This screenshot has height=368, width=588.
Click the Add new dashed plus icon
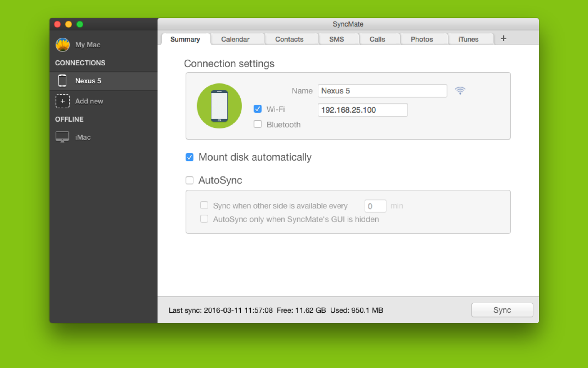[x=62, y=101]
